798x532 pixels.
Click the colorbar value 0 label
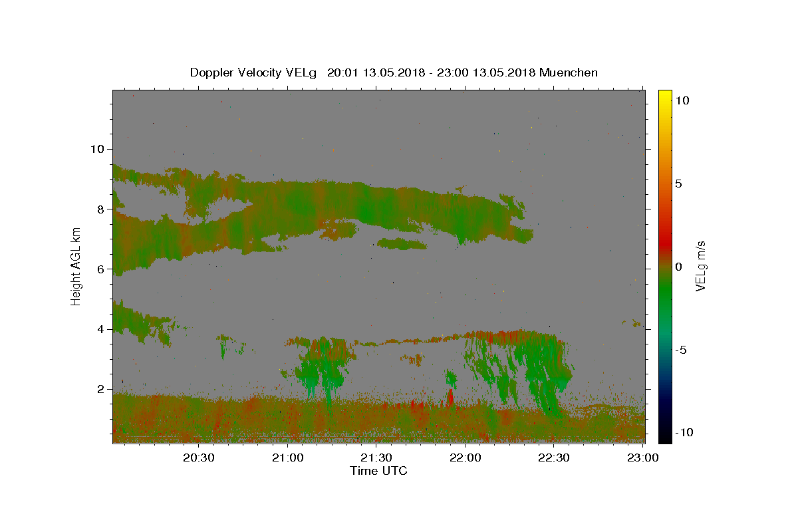tap(678, 266)
